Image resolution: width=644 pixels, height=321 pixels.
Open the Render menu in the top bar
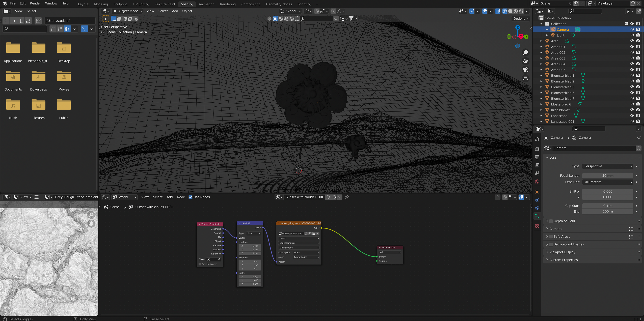35,3
